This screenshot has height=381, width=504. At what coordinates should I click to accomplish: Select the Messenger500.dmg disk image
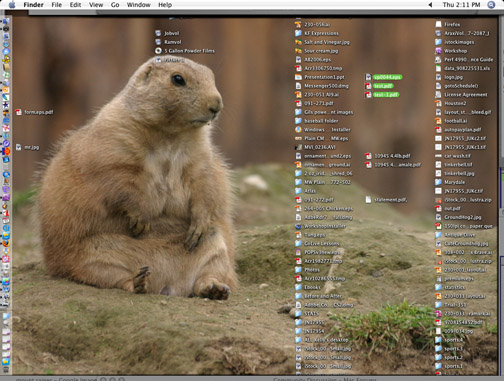click(x=298, y=86)
